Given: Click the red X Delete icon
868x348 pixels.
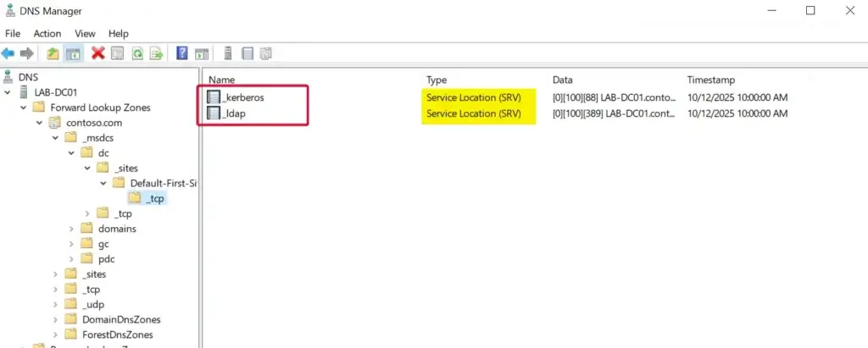Looking at the screenshot, I should (x=98, y=53).
